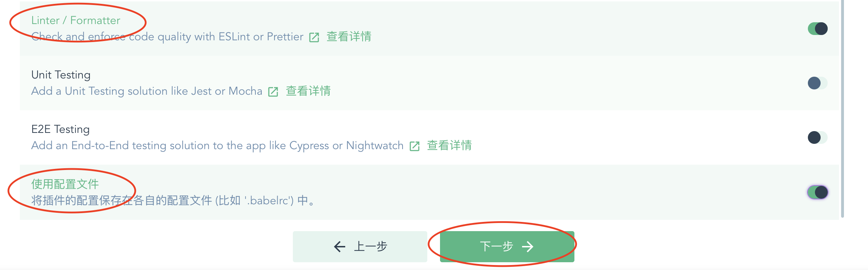Image resolution: width=868 pixels, height=270 pixels.
Task: Select the 使用配置文件 row title
Action: point(65,184)
